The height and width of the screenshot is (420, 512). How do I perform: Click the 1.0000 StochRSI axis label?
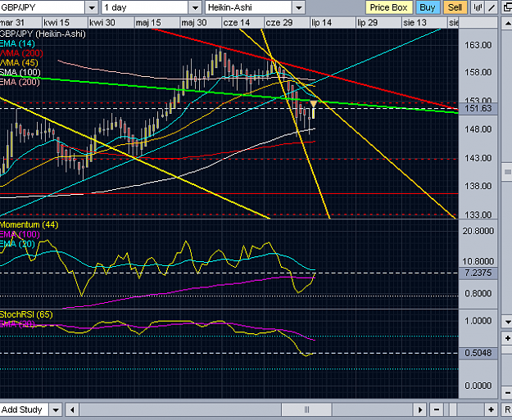pos(478,321)
